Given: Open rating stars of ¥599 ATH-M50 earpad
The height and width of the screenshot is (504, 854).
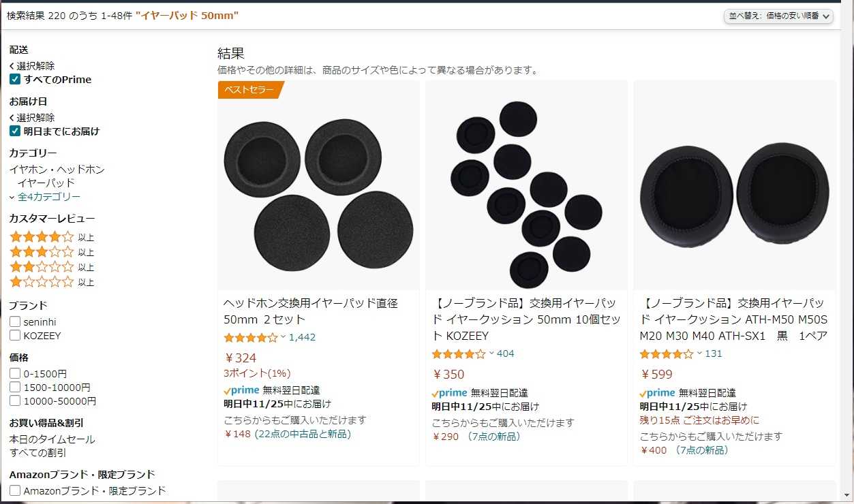Looking at the screenshot, I should pyautogui.click(x=670, y=353).
